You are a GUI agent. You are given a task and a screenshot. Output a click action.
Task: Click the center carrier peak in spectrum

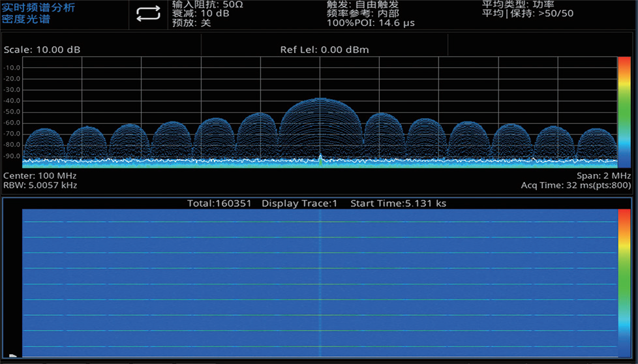click(320, 159)
